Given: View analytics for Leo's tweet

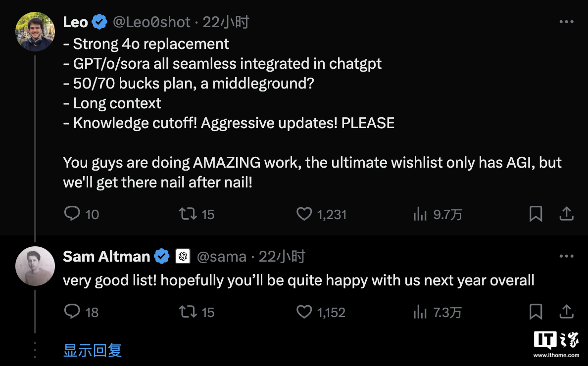Looking at the screenshot, I should click(x=420, y=214).
